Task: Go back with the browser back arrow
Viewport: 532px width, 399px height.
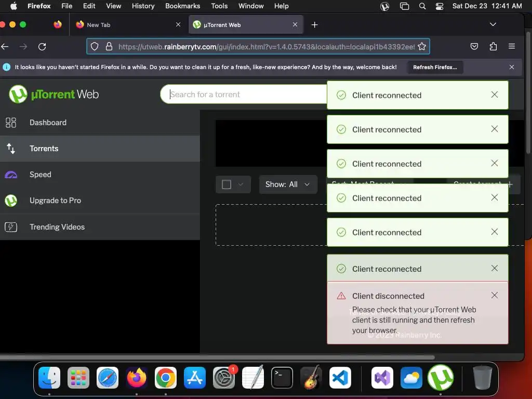Action: click(5, 46)
